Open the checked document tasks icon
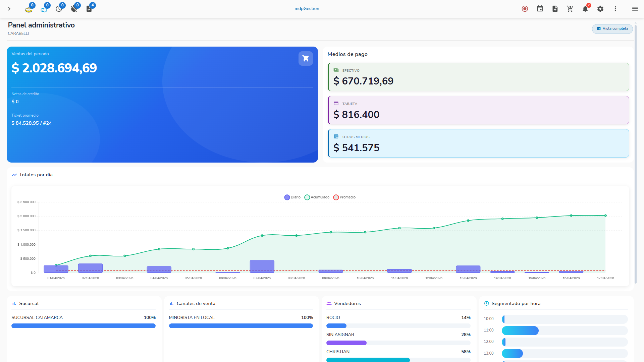Image resolution: width=644 pixels, height=362 pixels. (89, 9)
